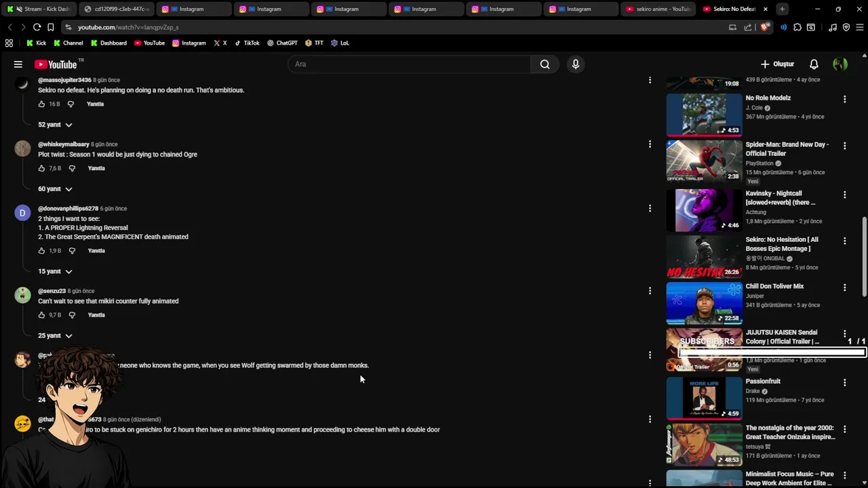Click the search magnifier button
Screen dimensions: 868x488
pos(545,64)
